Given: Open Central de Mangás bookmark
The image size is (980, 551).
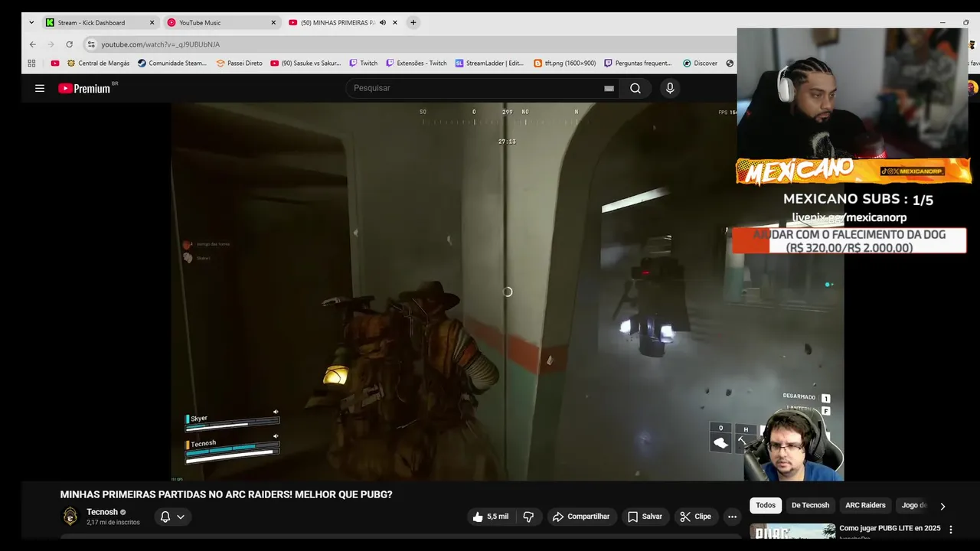Looking at the screenshot, I should click(98, 64).
